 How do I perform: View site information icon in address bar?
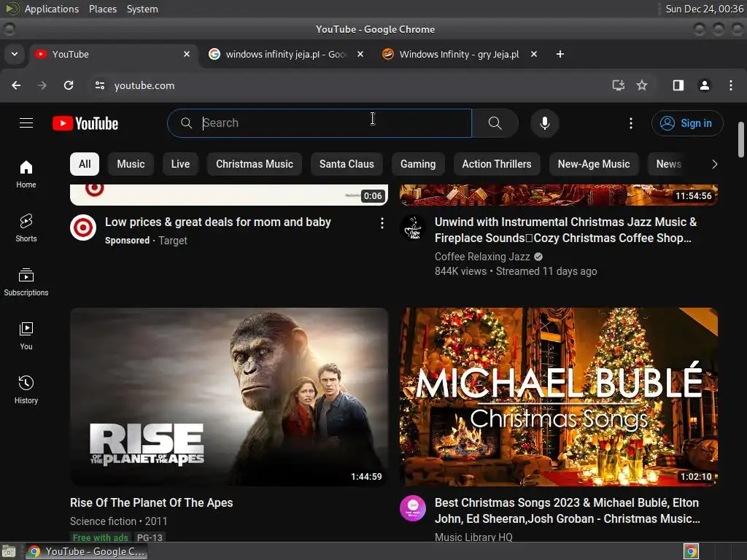(99, 85)
